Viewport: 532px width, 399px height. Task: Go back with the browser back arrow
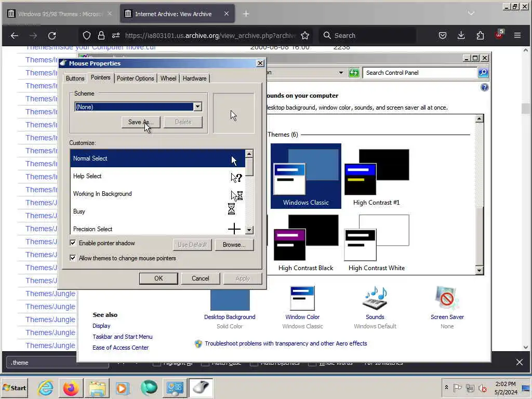(14, 36)
